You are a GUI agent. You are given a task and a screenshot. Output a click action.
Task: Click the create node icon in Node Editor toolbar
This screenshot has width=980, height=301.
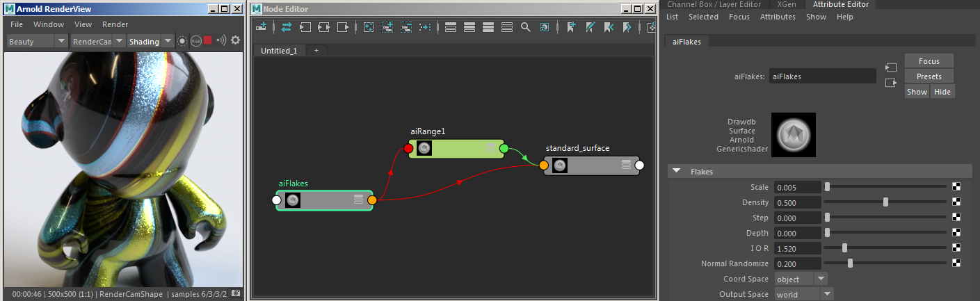click(262, 27)
